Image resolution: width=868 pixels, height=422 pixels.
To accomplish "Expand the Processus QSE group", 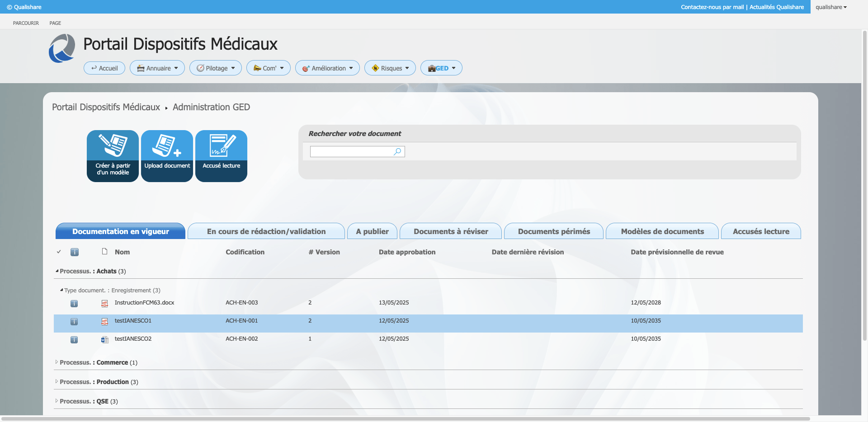I will coord(57,401).
